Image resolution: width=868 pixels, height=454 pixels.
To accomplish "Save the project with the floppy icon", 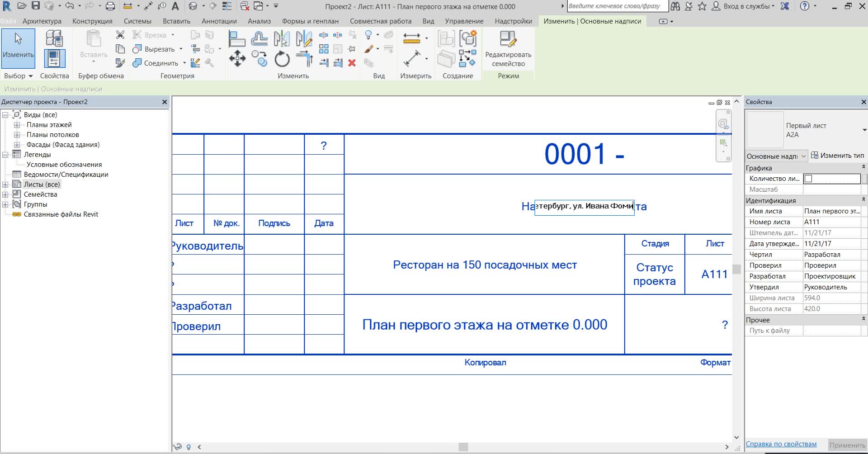I will 36,6.
